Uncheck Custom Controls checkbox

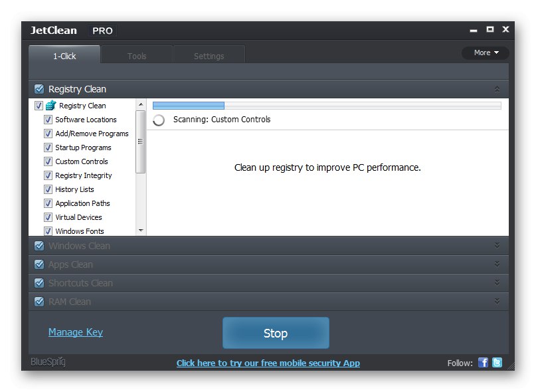(x=48, y=161)
